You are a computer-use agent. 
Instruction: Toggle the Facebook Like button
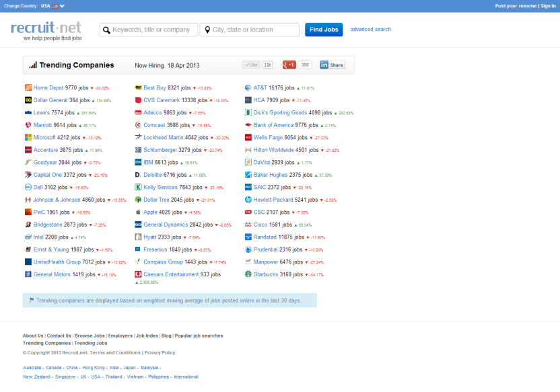pyautogui.click(x=252, y=65)
